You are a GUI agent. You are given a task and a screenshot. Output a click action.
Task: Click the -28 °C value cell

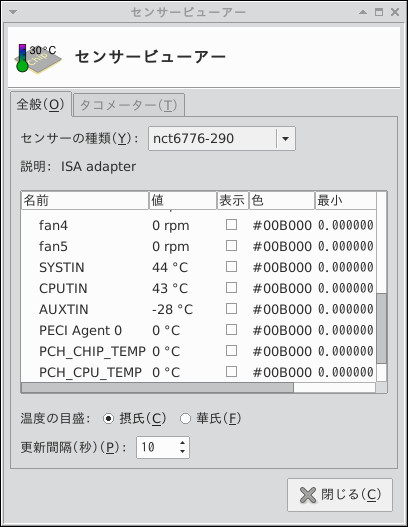tap(172, 310)
